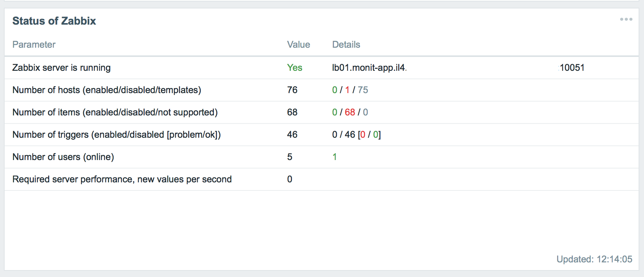Click the 'Status of Zabbix' widget title
The image size is (644, 277).
click(x=54, y=21)
